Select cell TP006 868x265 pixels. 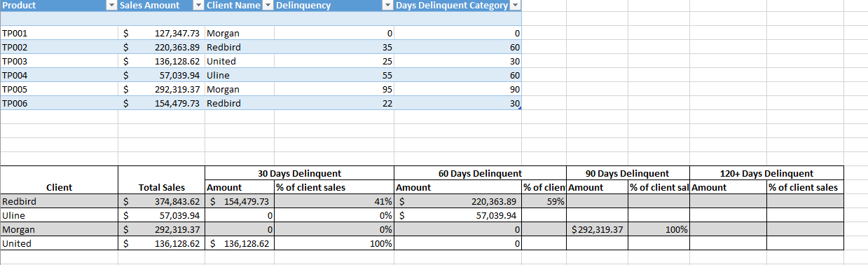click(x=59, y=103)
